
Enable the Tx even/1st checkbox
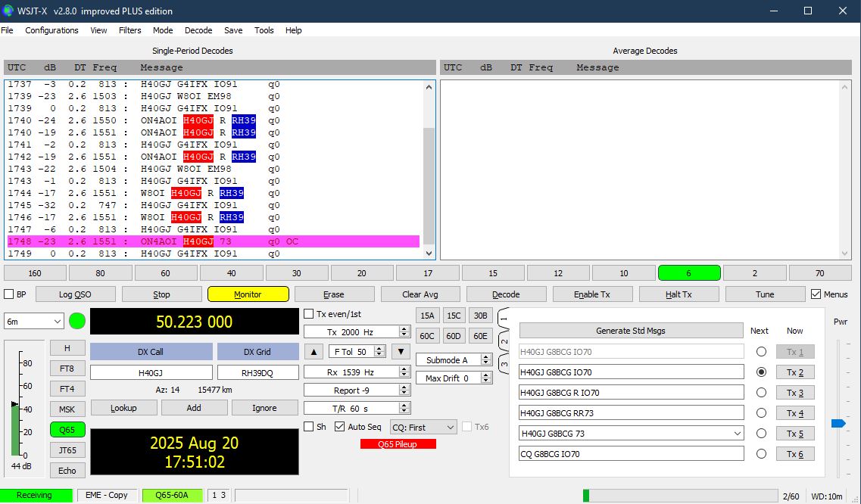309,314
